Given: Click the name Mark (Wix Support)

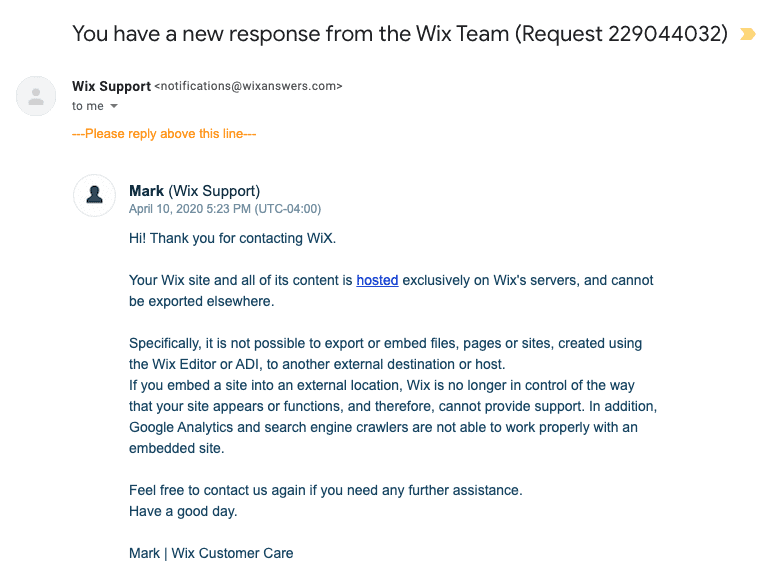Looking at the screenshot, I should 194,191.
